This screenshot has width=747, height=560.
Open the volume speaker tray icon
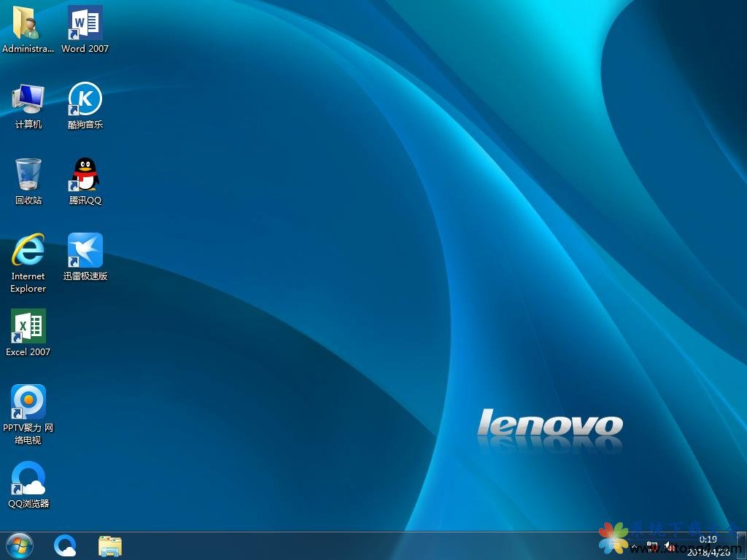pyautogui.click(x=669, y=546)
